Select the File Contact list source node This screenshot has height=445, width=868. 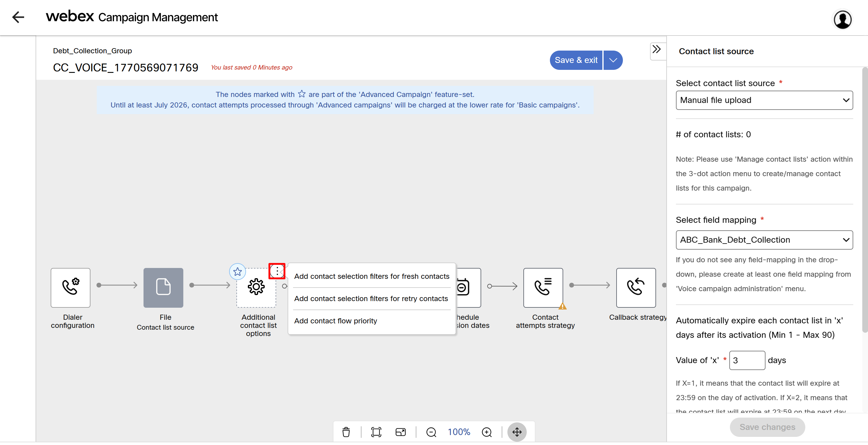163,287
